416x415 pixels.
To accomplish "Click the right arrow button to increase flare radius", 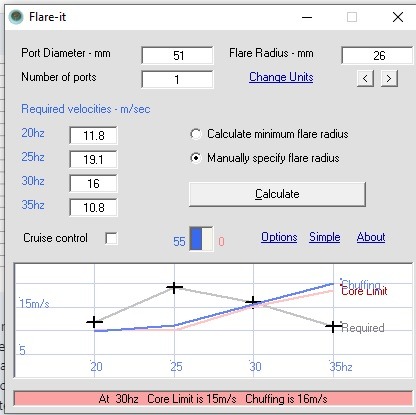I will point(389,79).
